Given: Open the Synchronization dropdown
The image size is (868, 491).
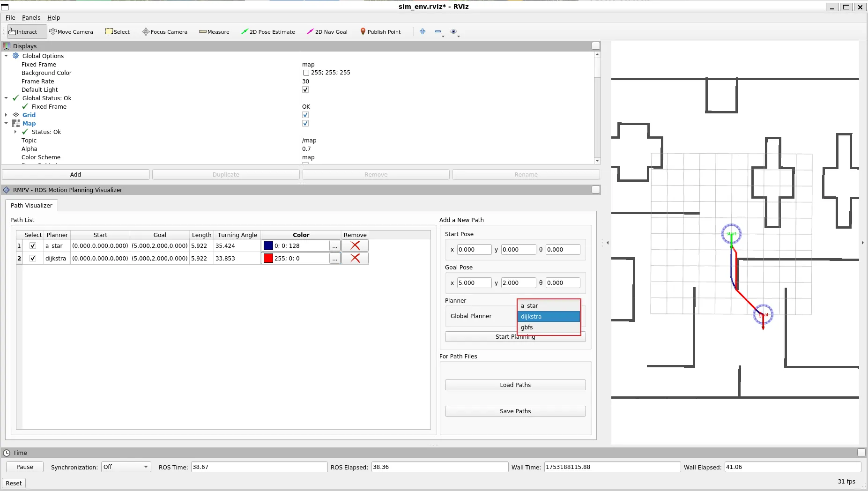Looking at the screenshot, I should [x=126, y=467].
